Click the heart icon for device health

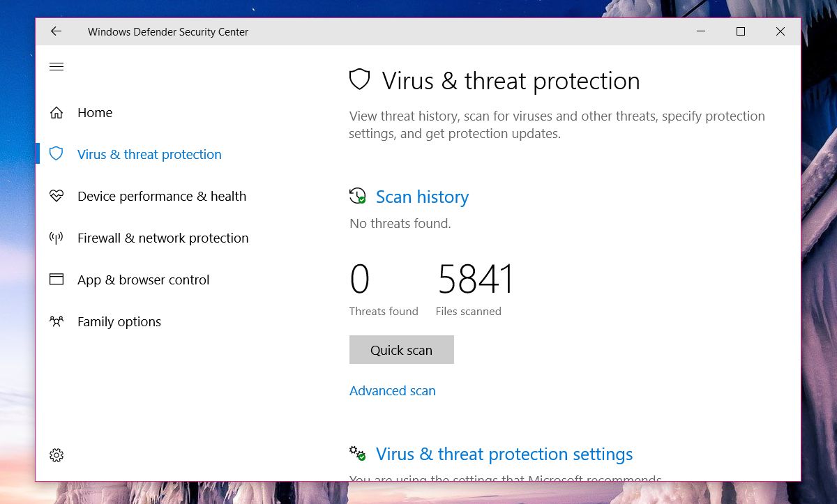coord(56,196)
